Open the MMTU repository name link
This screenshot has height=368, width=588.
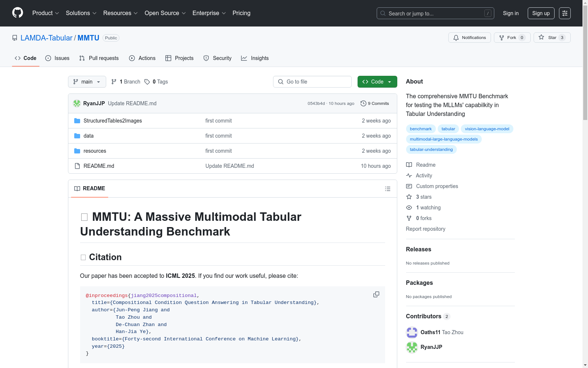pyautogui.click(x=88, y=38)
